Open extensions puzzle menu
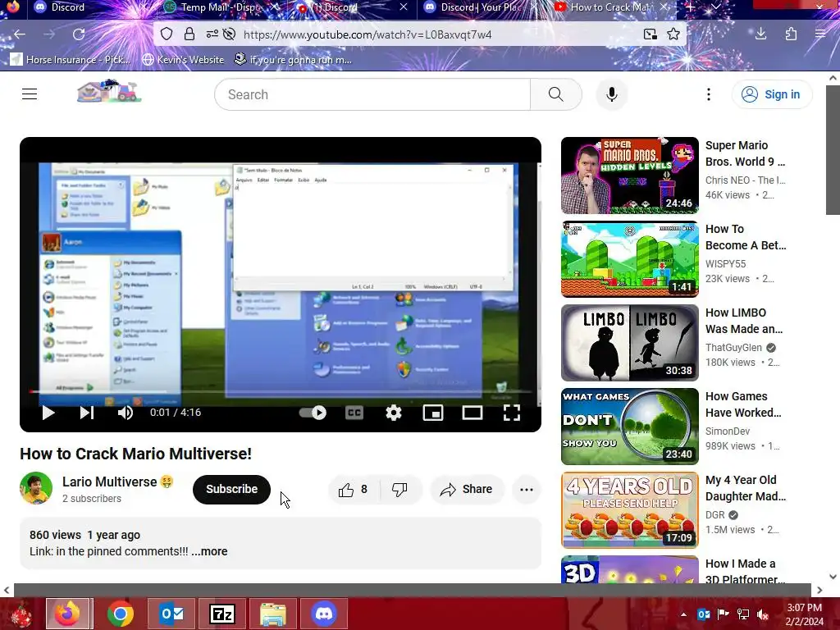840x630 pixels. tap(791, 34)
